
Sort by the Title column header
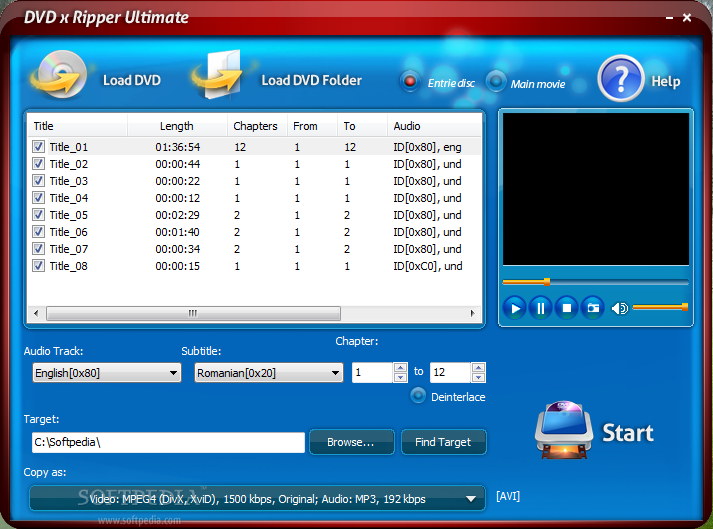pyautogui.click(x=78, y=126)
